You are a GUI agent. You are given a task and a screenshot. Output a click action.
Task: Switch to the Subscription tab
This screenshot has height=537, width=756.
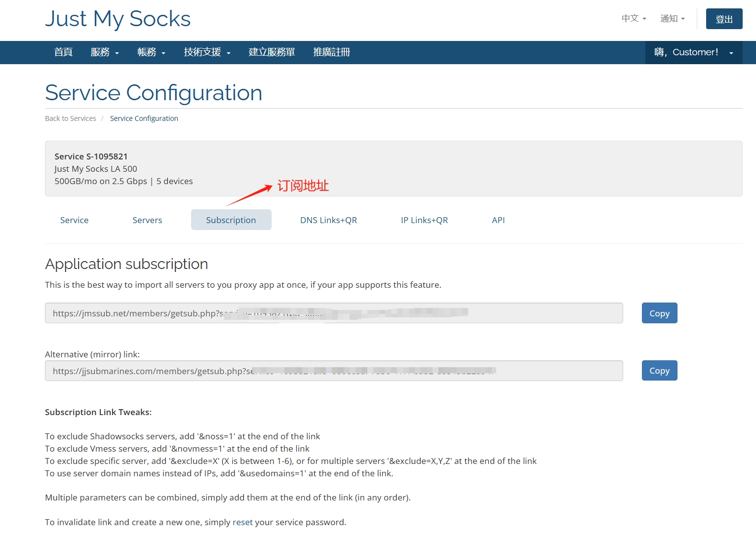point(231,220)
